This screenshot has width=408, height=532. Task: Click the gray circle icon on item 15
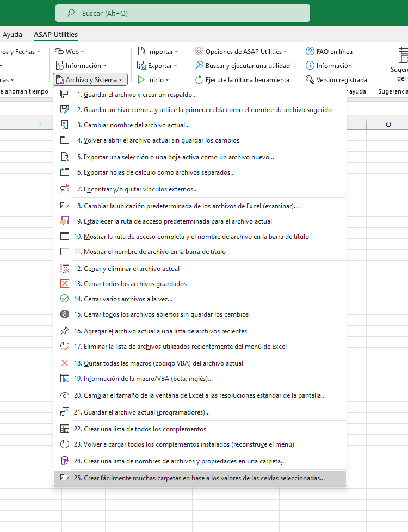[x=65, y=314]
